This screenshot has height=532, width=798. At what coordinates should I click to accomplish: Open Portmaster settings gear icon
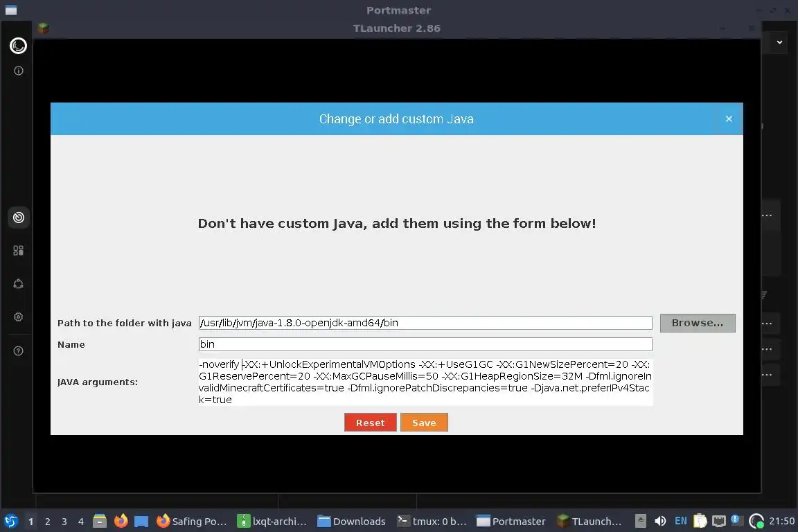click(18, 317)
